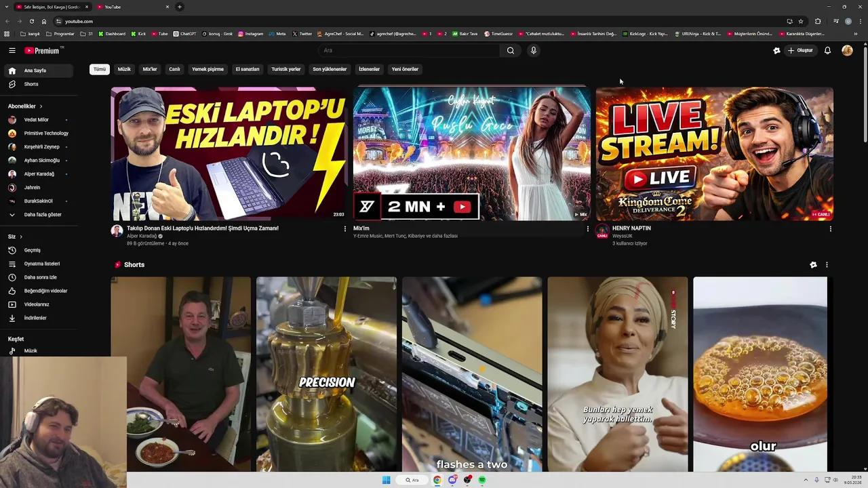Focus the Ara search field
The width and height of the screenshot is (868, 488).
[x=409, y=50]
